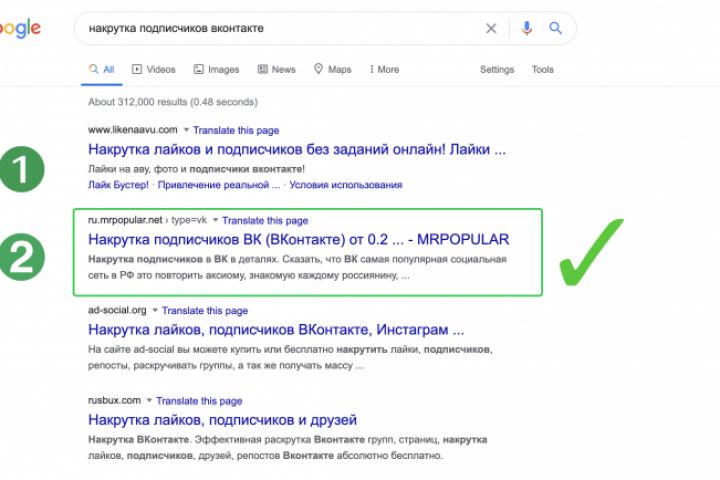The width and height of the screenshot is (720, 480).
Task: Clear the search query with X icon
Action: (x=491, y=29)
